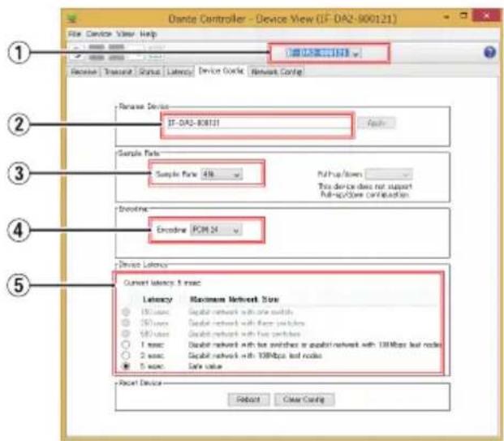Switch to the Latency tab
The width and height of the screenshot is (504, 441).
(179, 71)
